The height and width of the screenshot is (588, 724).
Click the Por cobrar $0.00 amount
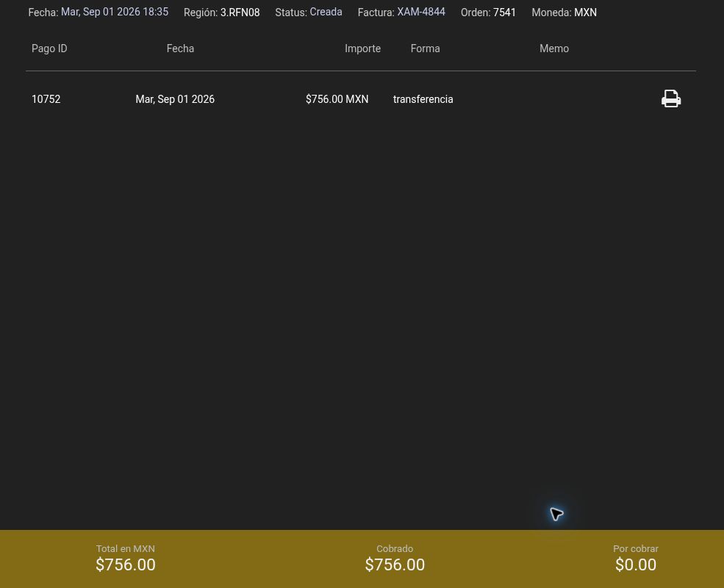point(636,564)
